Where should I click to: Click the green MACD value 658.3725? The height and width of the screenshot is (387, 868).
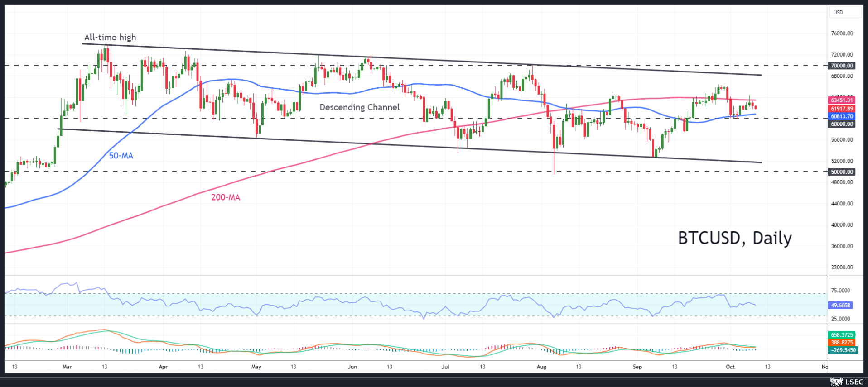(x=842, y=335)
